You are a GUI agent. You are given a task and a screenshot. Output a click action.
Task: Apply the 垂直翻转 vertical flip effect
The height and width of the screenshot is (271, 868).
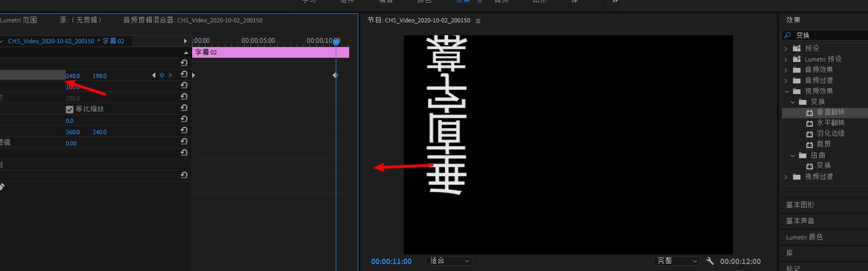[830, 112]
